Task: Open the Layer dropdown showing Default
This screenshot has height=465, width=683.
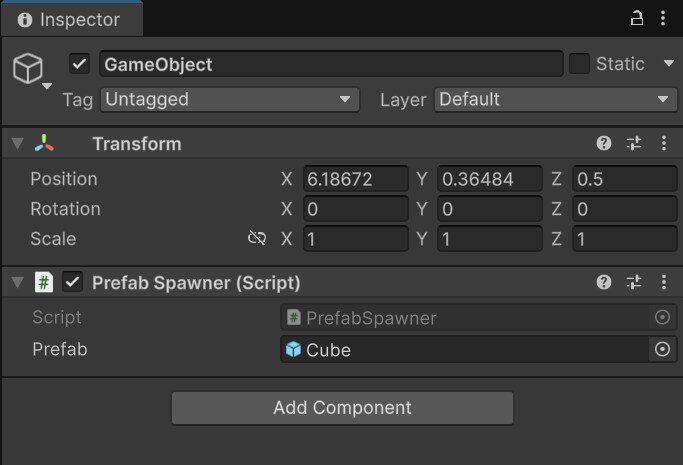Action: coord(555,99)
